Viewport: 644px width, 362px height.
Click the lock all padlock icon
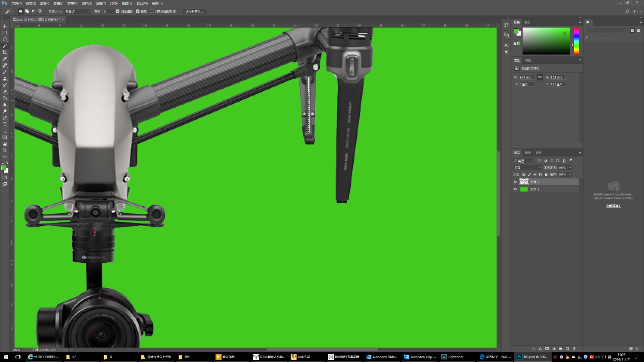[x=546, y=175]
